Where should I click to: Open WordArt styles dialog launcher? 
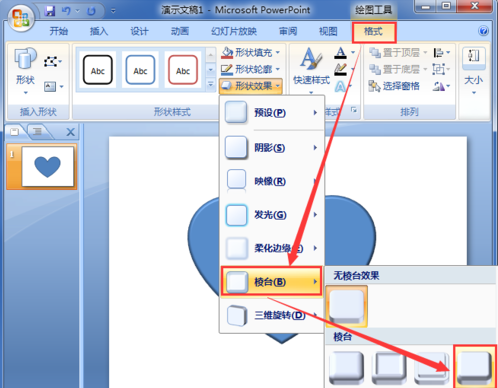(354, 110)
